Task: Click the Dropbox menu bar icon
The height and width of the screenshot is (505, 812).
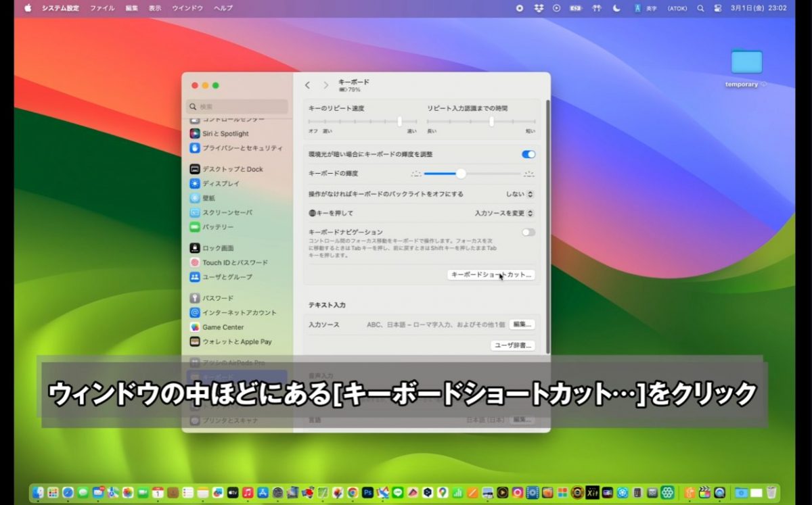Action: (x=539, y=8)
